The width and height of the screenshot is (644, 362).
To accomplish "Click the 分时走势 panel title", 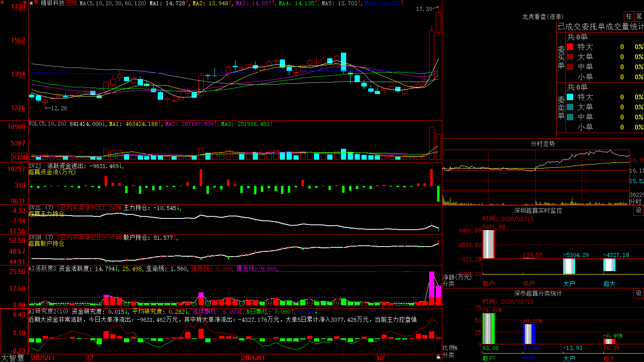I will [x=543, y=144].
